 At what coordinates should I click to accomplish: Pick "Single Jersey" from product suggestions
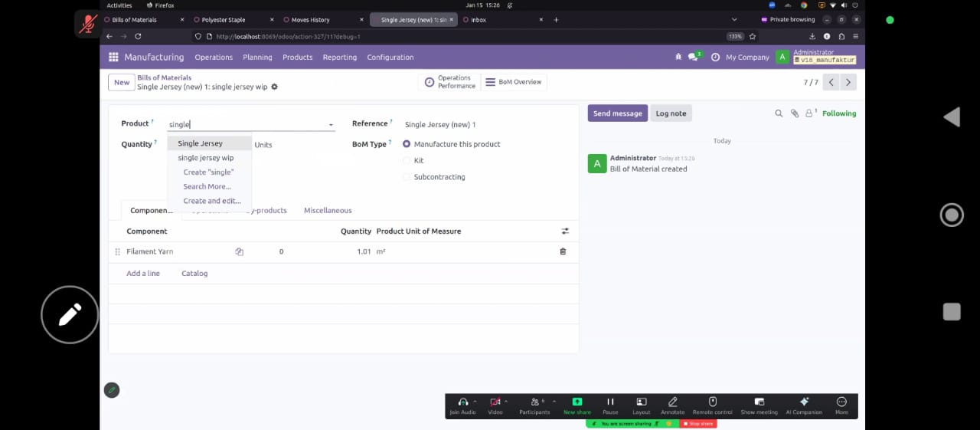tap(201, 143)
